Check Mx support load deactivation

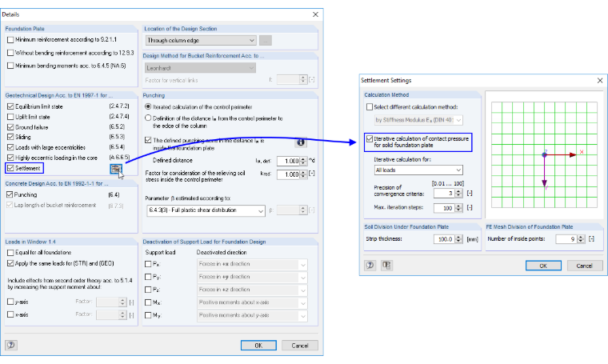(148, 302)
